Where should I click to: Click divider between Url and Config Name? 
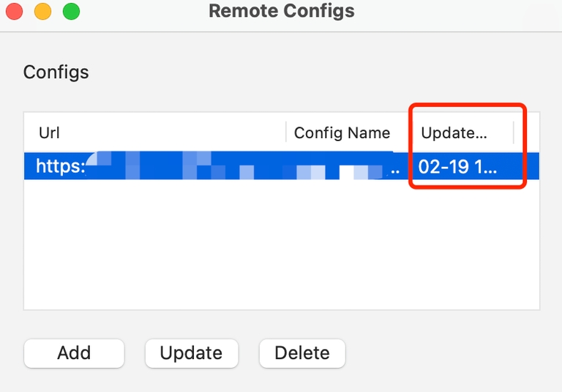285,132
